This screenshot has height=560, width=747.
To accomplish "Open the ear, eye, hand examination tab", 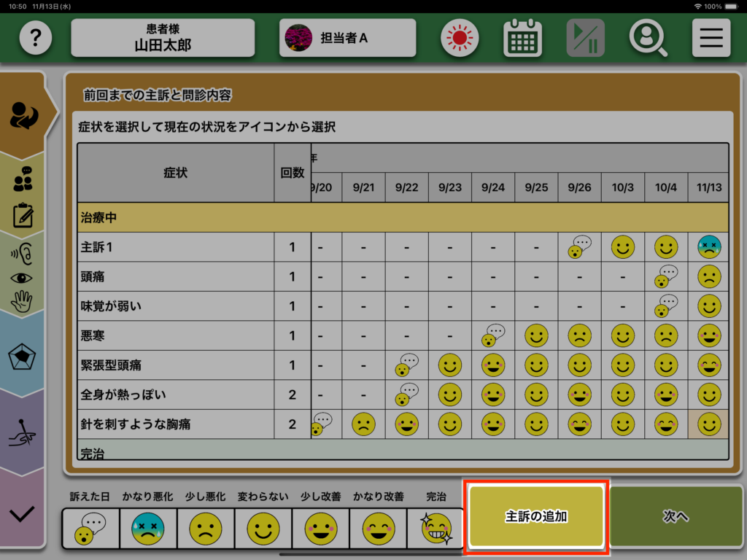I will pos(23,278).
